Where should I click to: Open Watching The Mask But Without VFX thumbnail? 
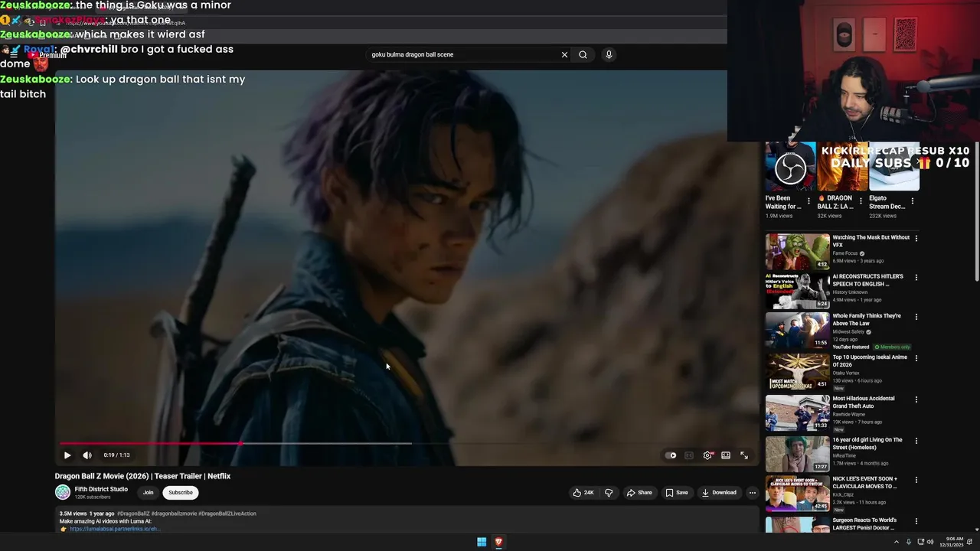click(x=797, y=251)
